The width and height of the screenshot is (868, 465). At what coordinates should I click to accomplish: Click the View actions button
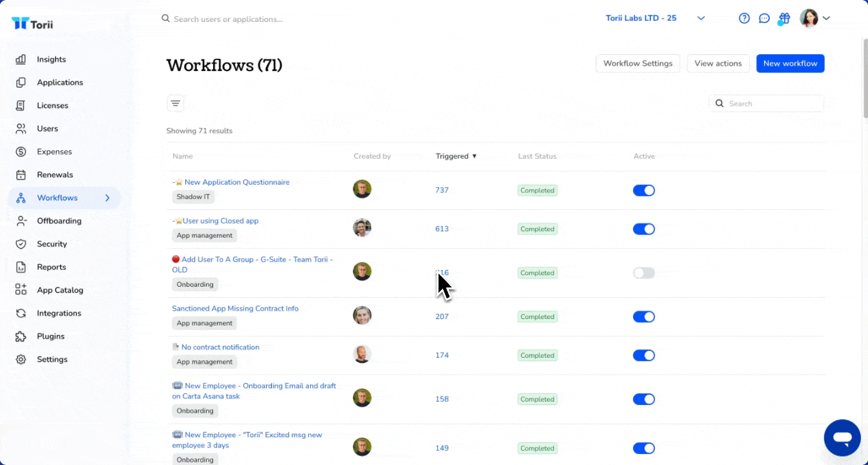click(x=718, y=63)
